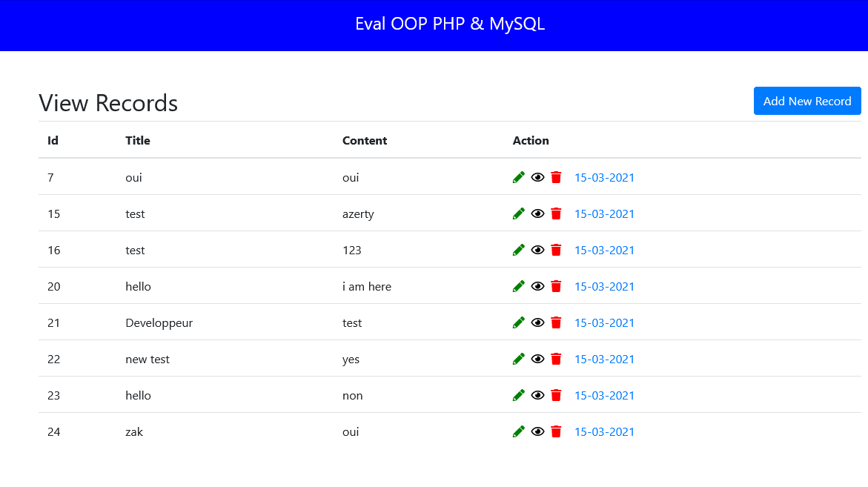Screen dimensions: 868x487
Task: Open the 15-03-2021 date link for record 15
Action: (x=604, y=214)
